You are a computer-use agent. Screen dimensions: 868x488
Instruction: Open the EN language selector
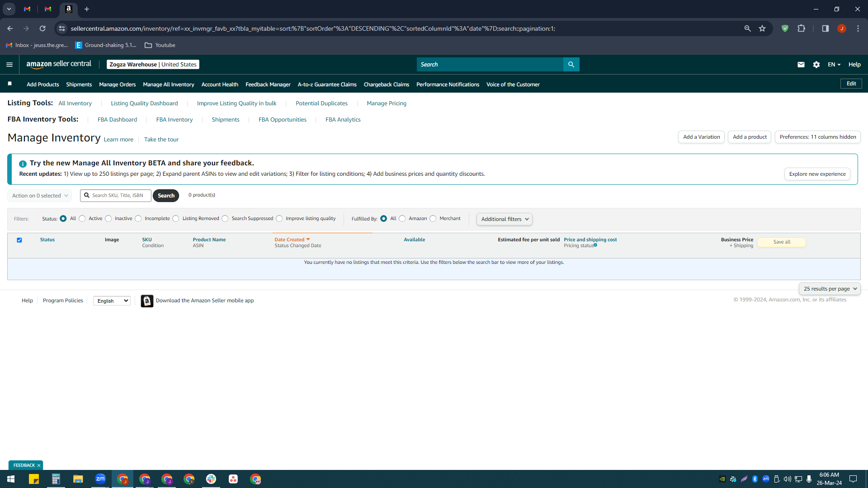[834, 65]
